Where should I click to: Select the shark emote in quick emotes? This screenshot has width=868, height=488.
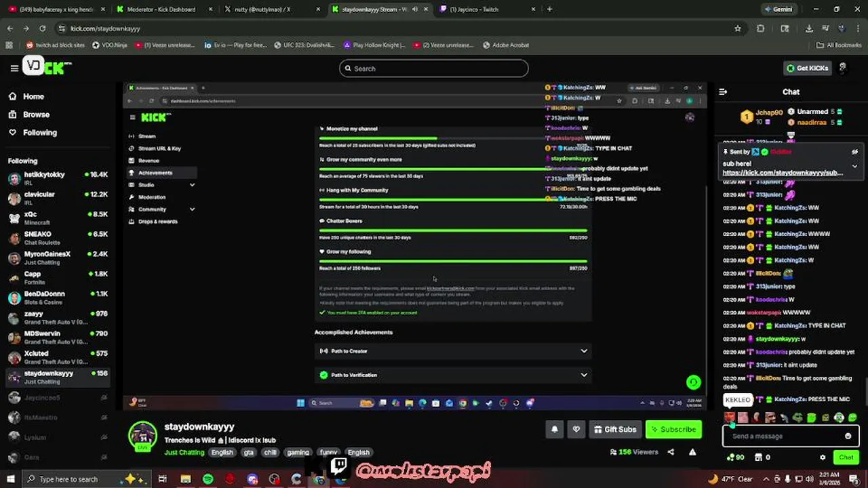[x=784, y=418]
